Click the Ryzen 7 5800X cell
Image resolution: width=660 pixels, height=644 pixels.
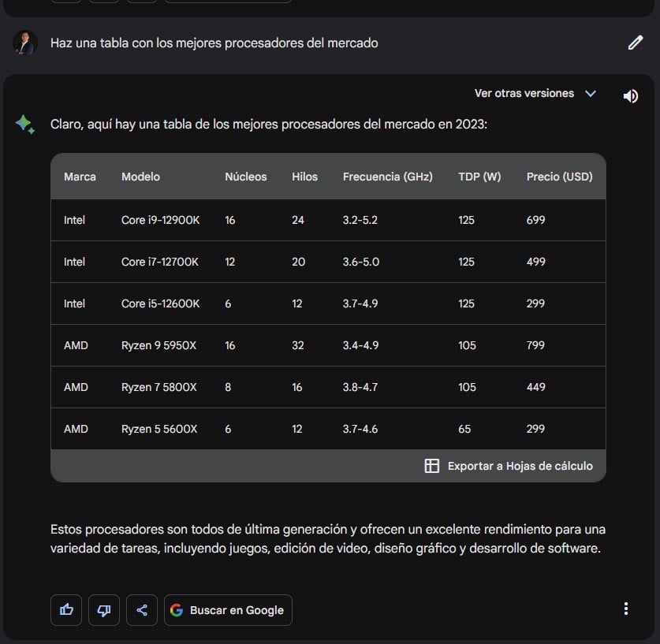click(x=158, y=387)
